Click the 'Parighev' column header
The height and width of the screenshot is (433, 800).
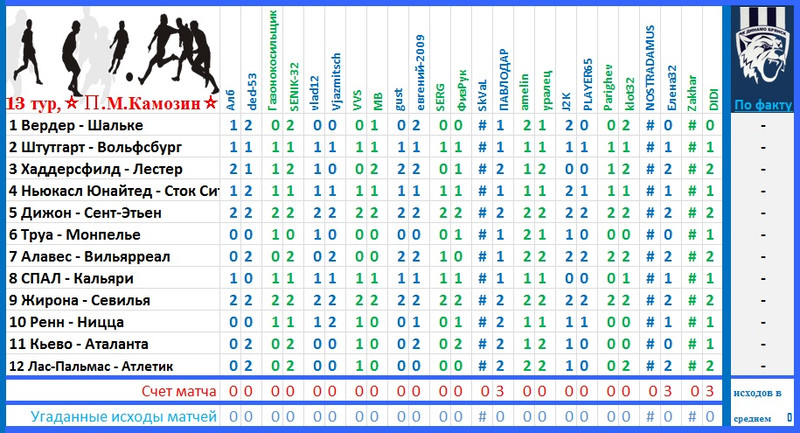click(608, 87)
